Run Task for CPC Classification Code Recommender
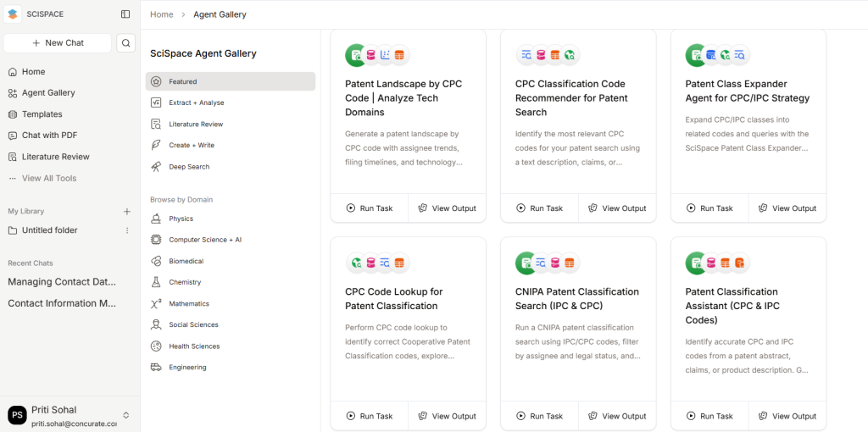868x432 pixels. click(539, 208)
